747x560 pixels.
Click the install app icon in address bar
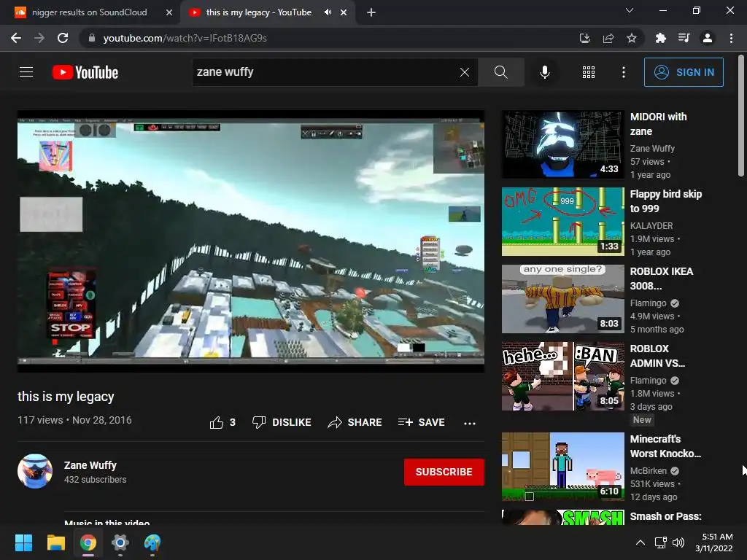click(x=584, y=38)
